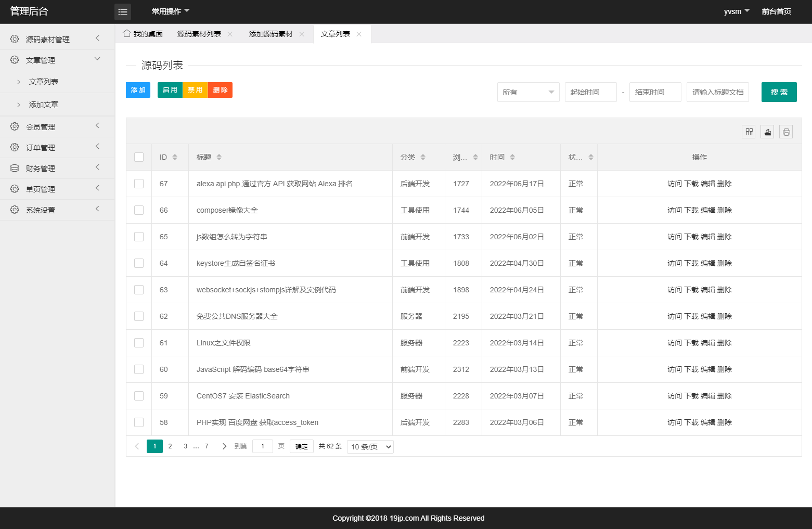Screen dimensions: 812x529
Task: Open the yvsm user dropdown
Action: coord(737,11)
